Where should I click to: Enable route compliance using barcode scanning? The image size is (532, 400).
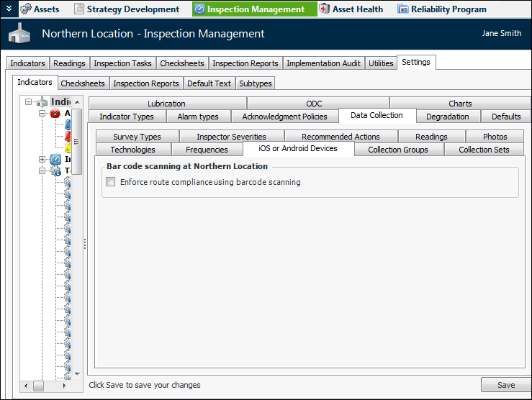(111, 182)
